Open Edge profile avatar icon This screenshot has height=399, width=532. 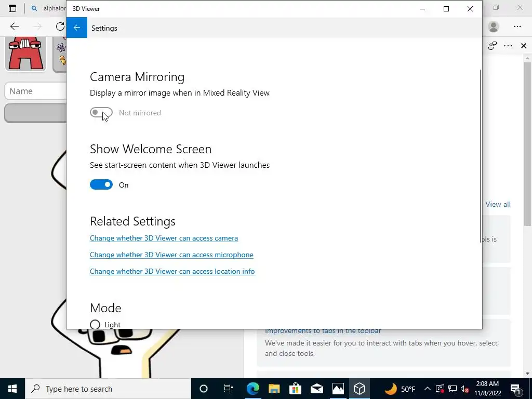[494, 26]
